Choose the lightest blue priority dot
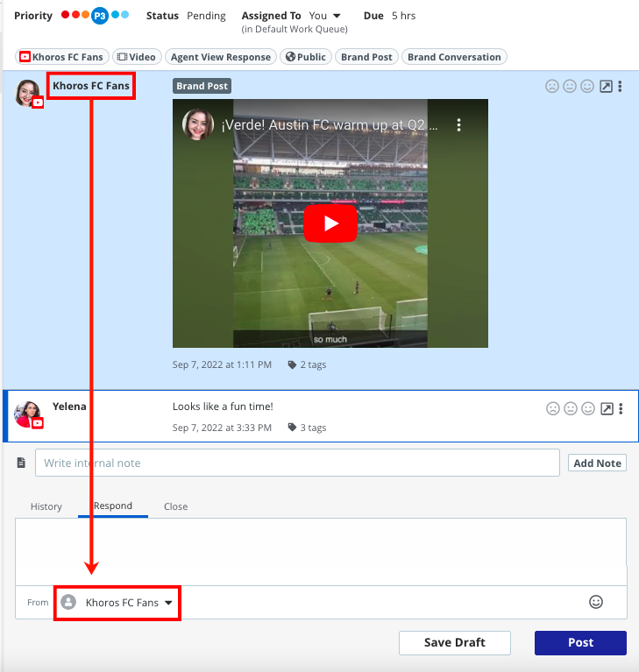This screenshot has height=672, width=639. coord(124,15)
